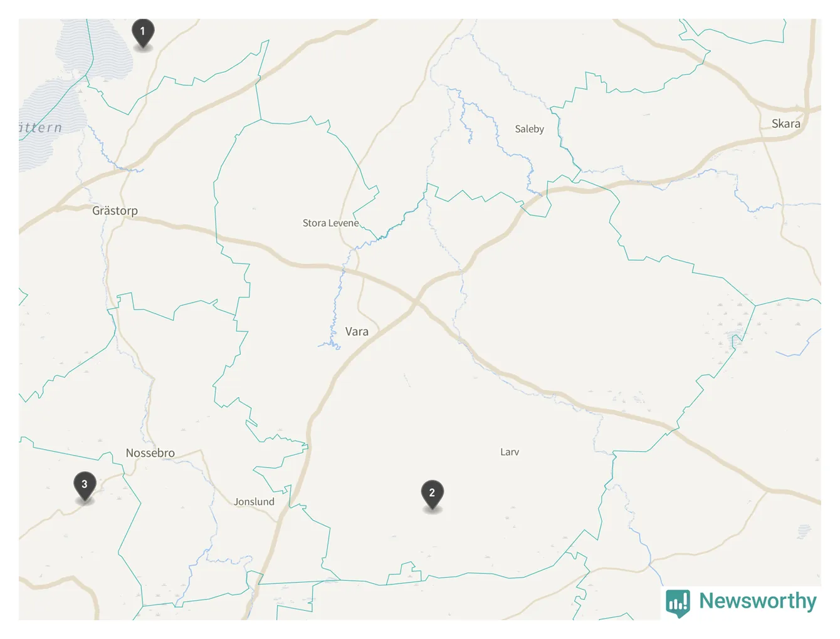Open map marker number 3
This screenshot has width=840, height=639.
[85, 486]
